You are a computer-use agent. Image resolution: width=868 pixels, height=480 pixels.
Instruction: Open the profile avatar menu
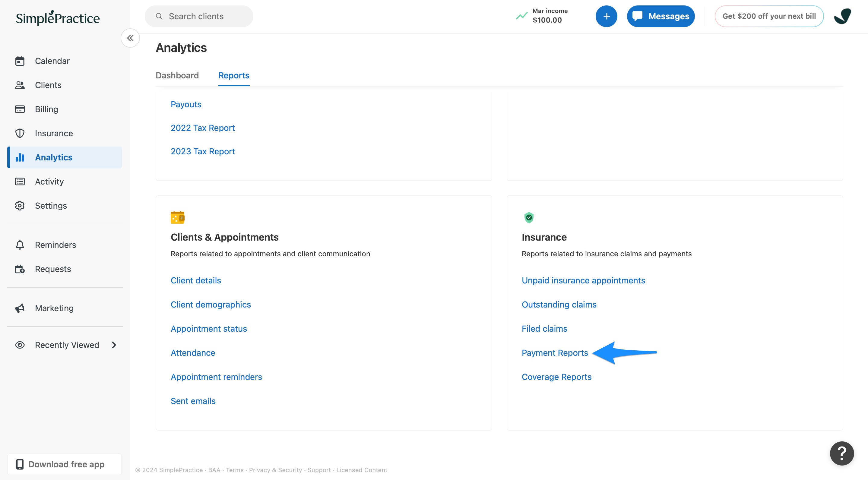pos(842,16)
